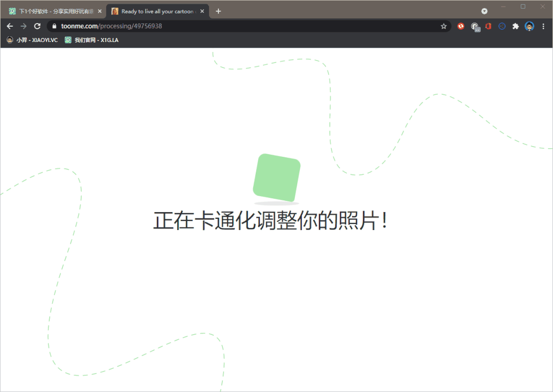
Task: Open the Chrome profile avatar
Action: (529, 26)
